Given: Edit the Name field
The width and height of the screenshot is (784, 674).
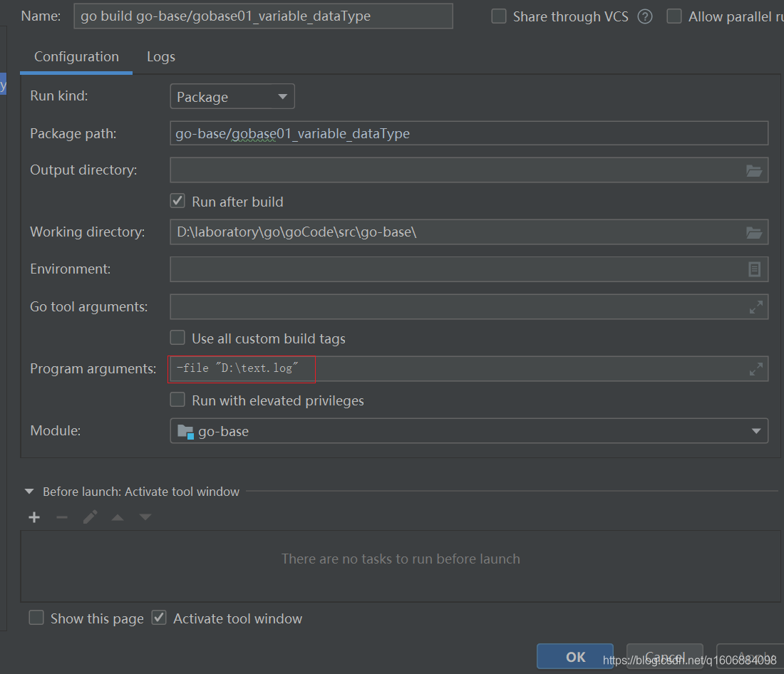Looking at the screenshot, I should click(263, 16).
